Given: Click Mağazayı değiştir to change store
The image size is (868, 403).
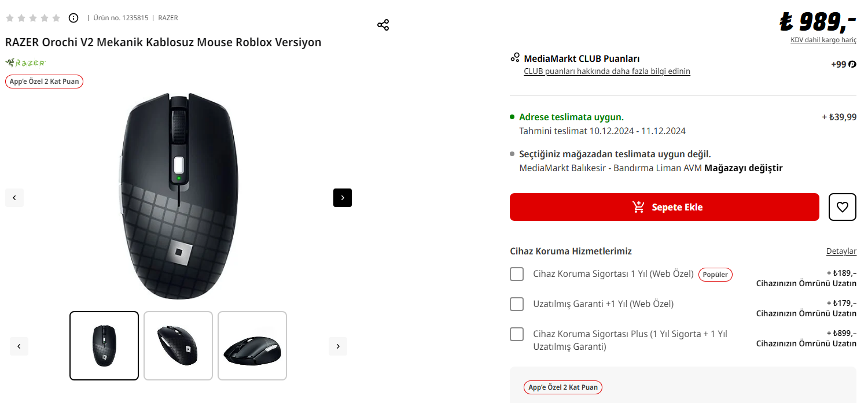Looking at the screenshot, I should click(743, 168).
